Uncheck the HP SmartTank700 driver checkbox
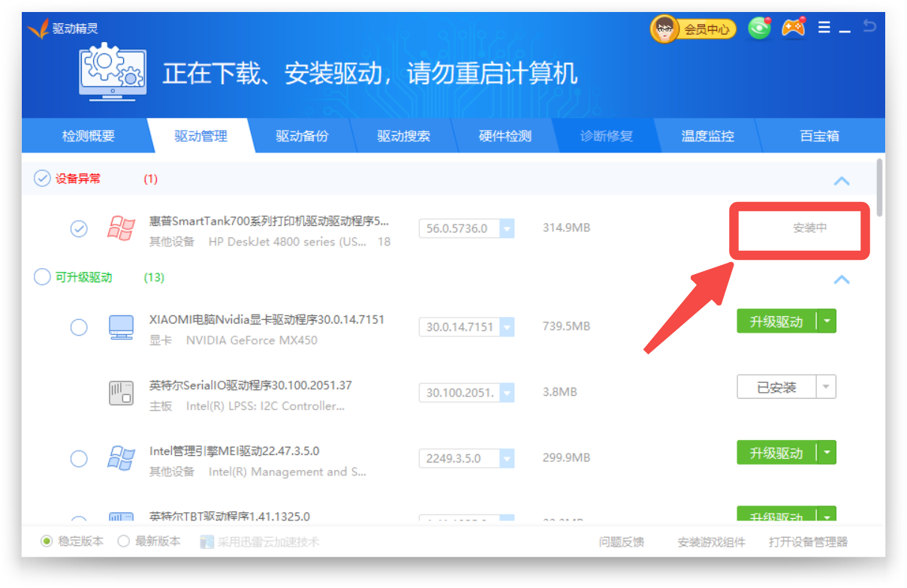 point(79,228)
